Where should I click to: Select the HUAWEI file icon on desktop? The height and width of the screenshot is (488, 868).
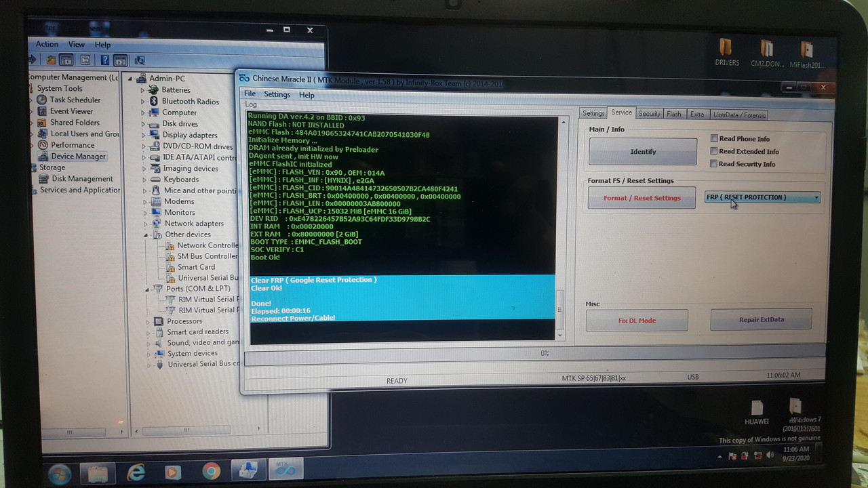(x=757, y=412)
